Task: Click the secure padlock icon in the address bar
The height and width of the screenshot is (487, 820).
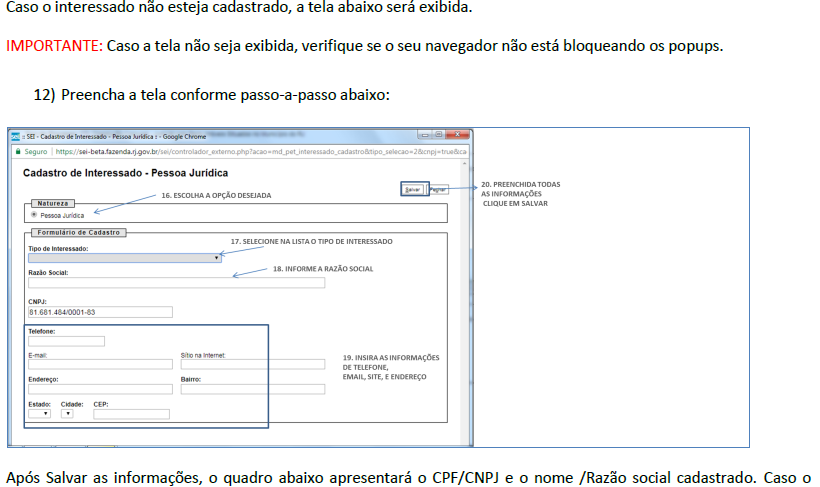Action: pyautogui.click(x=17, y=152)
